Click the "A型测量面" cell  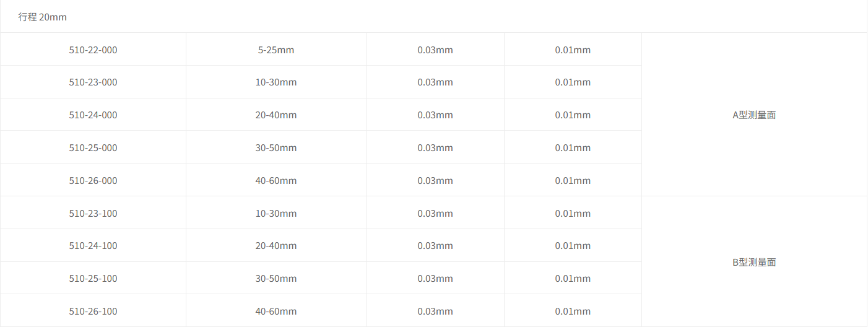(x=754, y=115)
